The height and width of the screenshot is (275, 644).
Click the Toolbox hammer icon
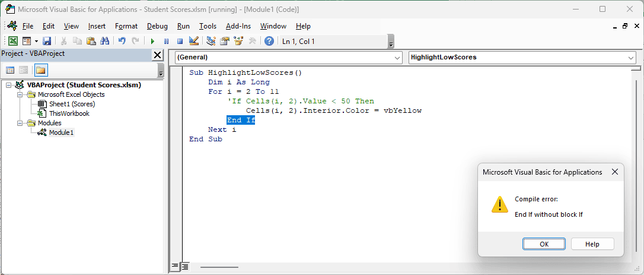click(x=252, y=41)
